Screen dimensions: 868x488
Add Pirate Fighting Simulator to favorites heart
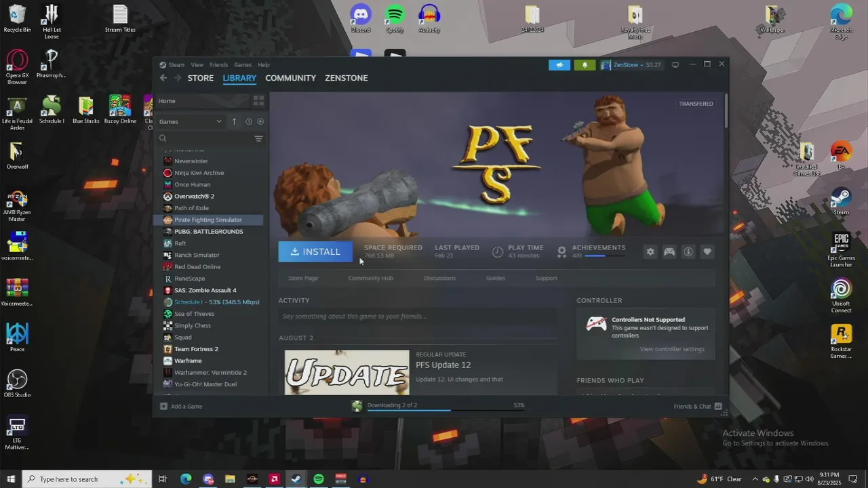(x=707, y=251)
